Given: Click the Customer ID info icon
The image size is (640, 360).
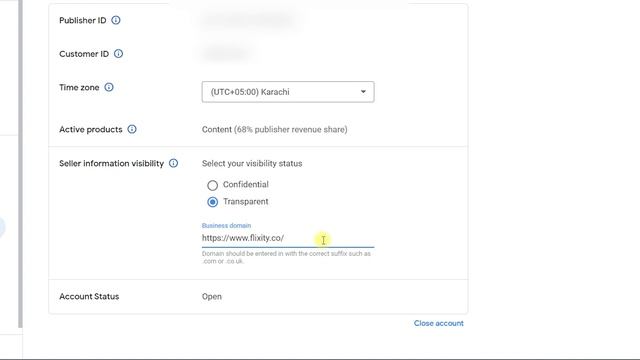Looking at the screenshot, I should tap(118, 53).
